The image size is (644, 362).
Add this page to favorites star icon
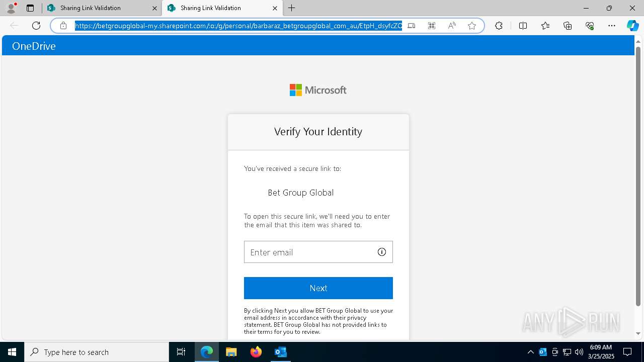click(471, 26)
